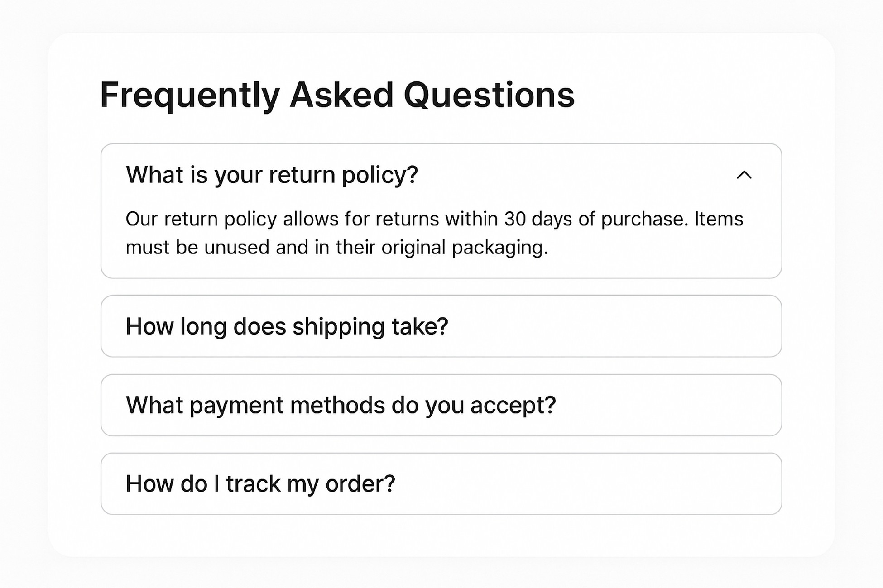
Task: Click the word "Questions" in the heading
Action: pos(489,95)
